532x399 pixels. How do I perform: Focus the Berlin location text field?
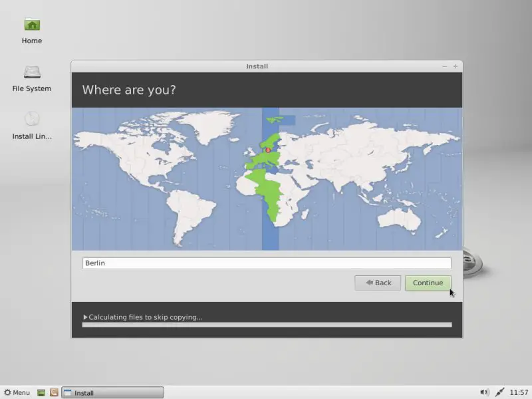tap(267, 263)
